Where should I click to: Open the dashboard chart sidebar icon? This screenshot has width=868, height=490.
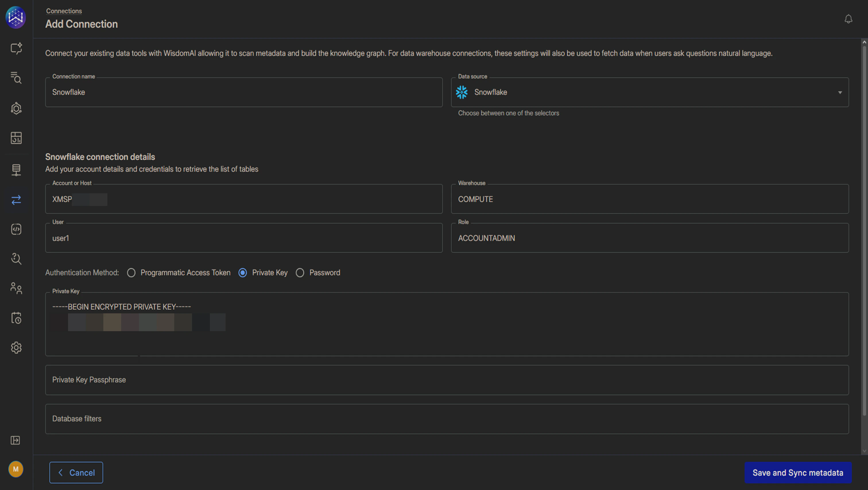[16, 138]
